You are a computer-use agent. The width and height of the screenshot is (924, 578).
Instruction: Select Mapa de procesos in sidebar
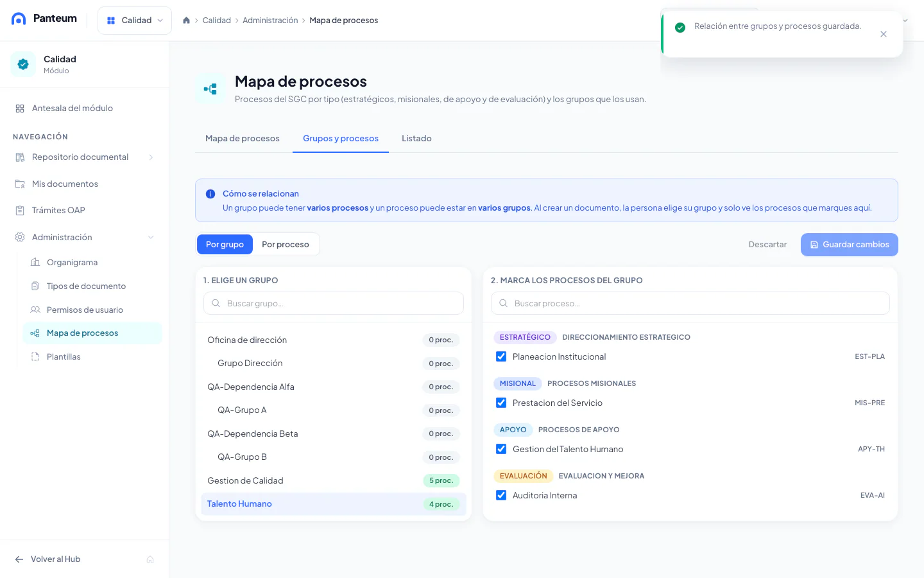[92, 333]
